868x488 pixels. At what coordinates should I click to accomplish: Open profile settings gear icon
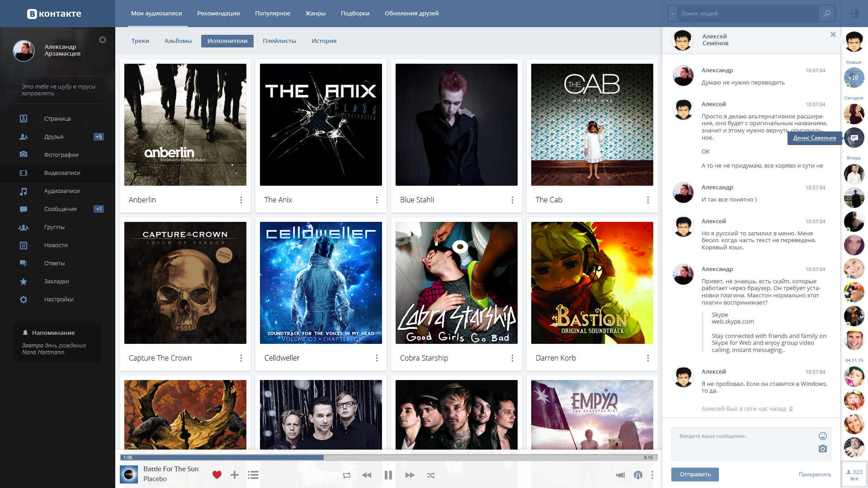click(103, 40)
